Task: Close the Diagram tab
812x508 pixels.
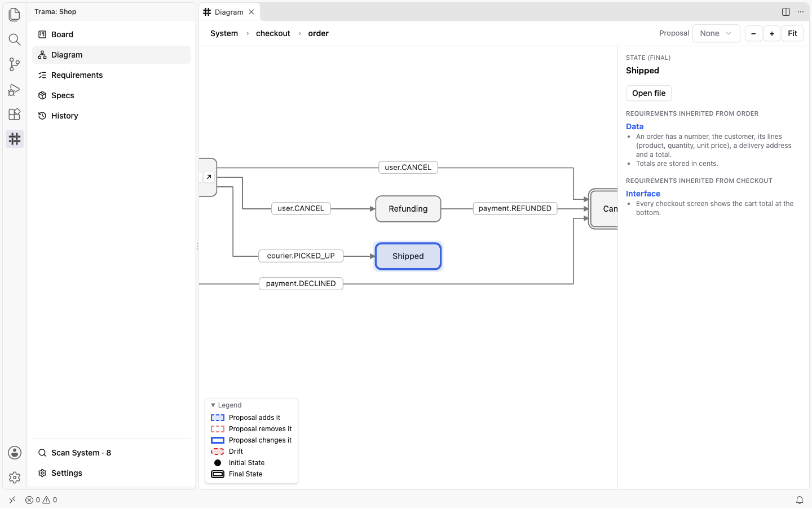Action: (251, 12)
